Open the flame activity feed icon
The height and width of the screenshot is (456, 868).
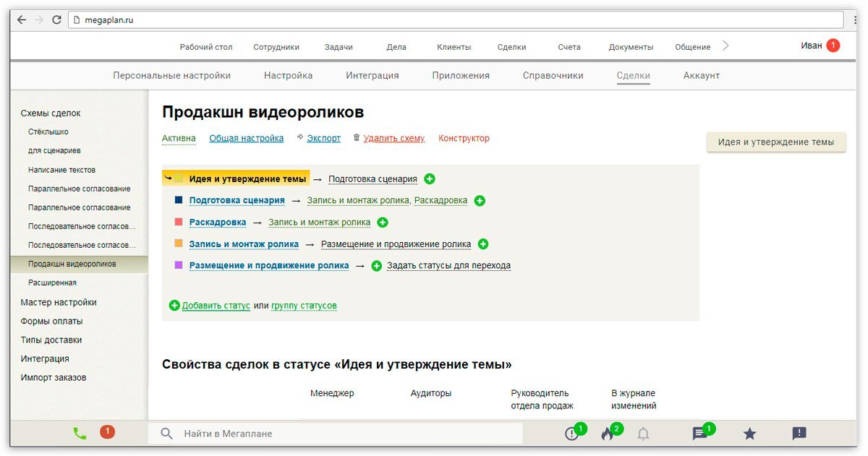tap(606, 433)
